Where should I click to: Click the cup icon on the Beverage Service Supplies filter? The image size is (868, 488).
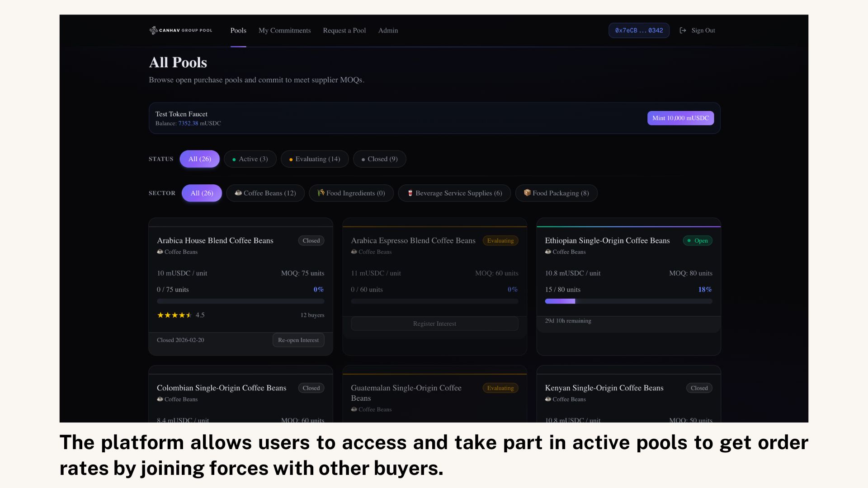coord(410,193)
